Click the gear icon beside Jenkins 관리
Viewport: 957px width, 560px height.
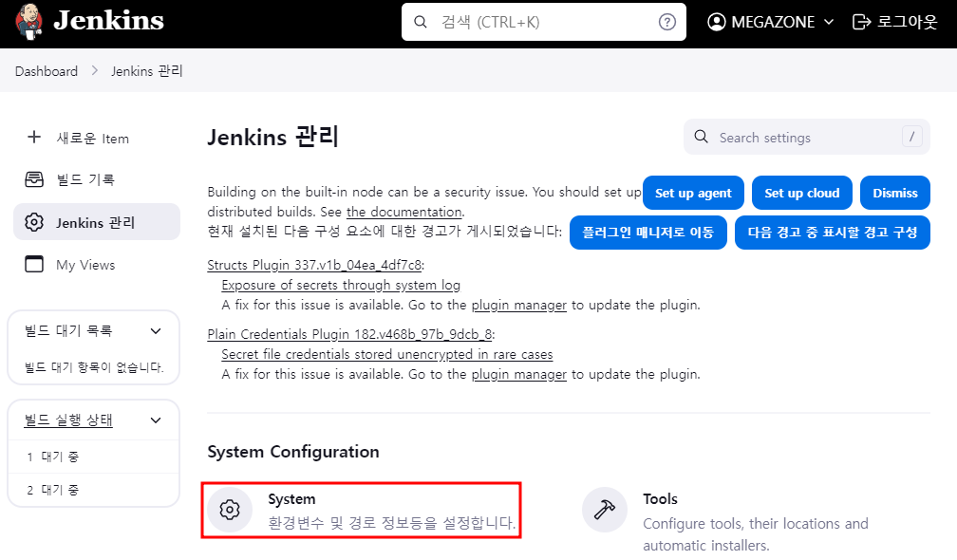pyautogui.click(x=34, y=222)
